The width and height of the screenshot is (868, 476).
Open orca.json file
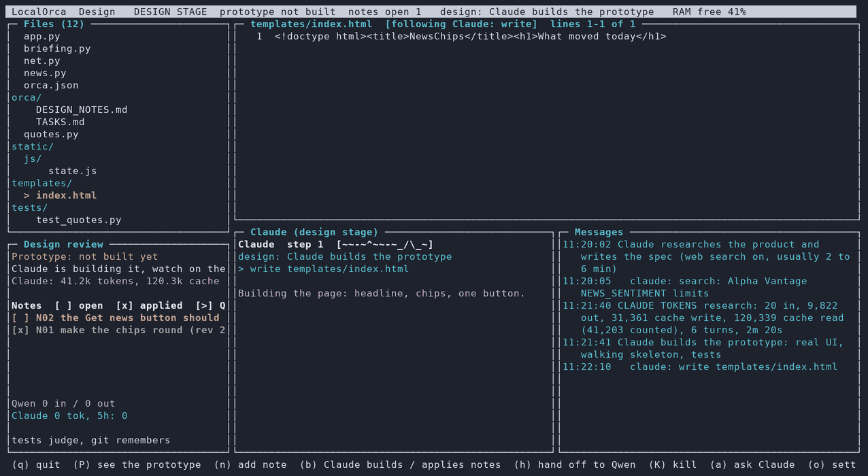pos(51,85)
